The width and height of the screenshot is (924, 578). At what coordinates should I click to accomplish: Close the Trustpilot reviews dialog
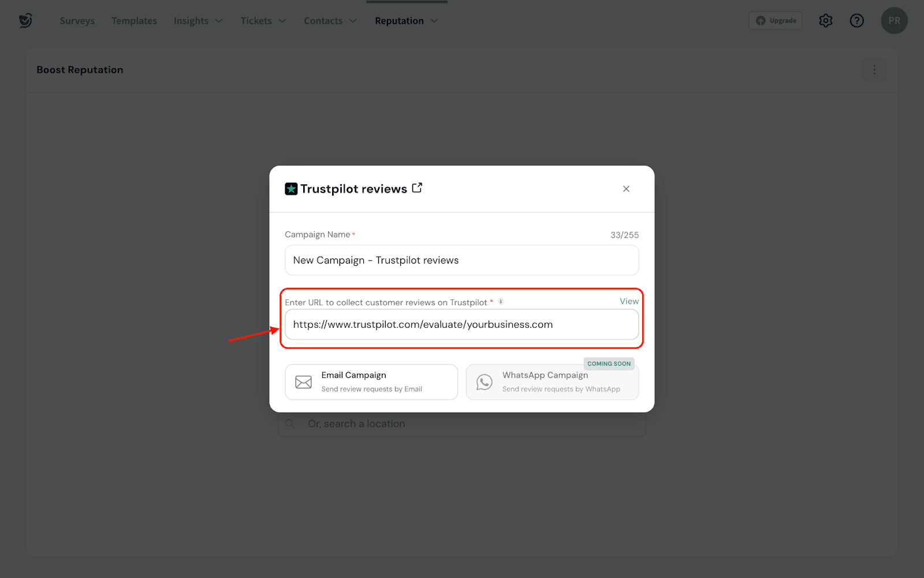coord(626,189)
